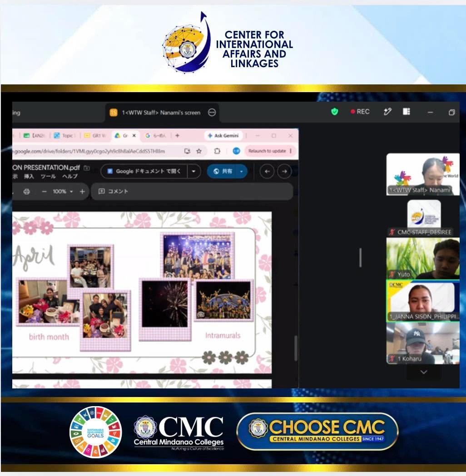466x476 pixels.
Task: Go to next file with right arrow button
Action: pyautogui.click(x=284, y=172)
